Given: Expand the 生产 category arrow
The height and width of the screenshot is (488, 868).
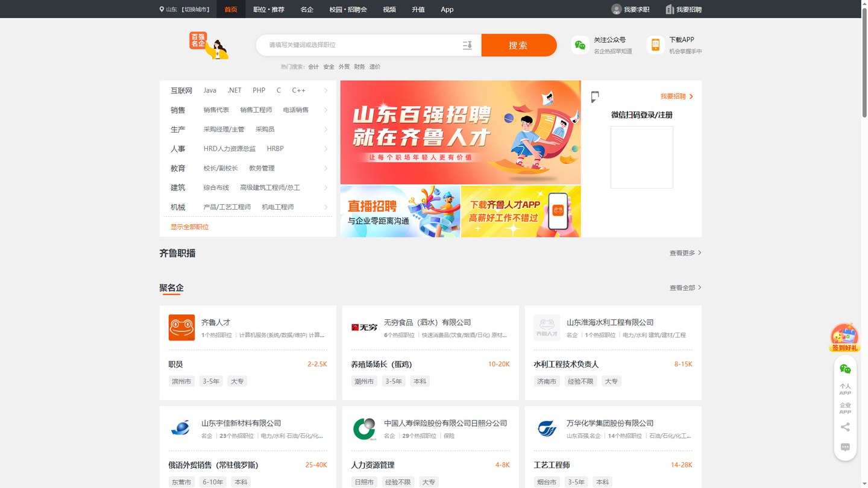Looking at the screenshot, I should [325, 130].
